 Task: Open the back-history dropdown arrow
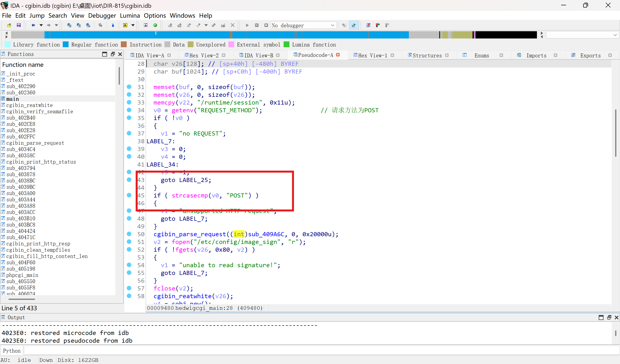pos(41,25)
